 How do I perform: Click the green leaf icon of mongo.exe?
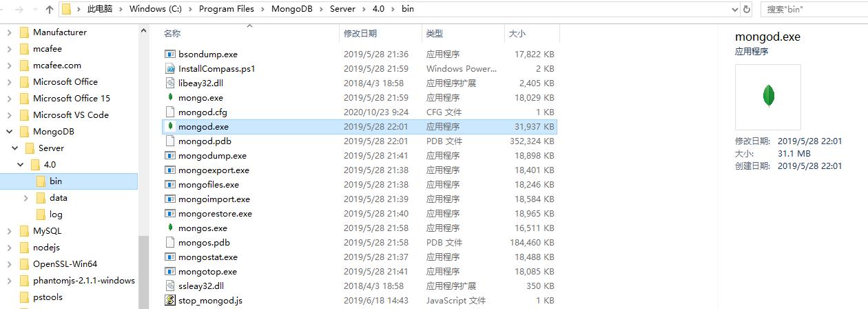tap(171, 97)
